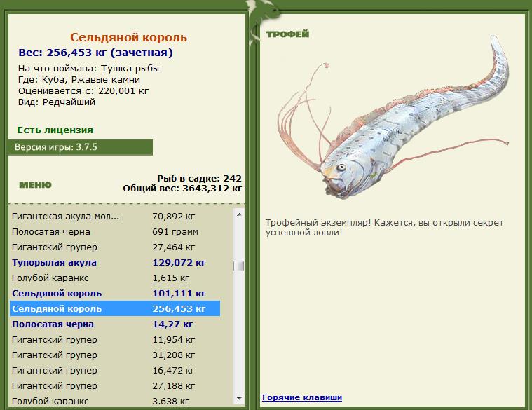532x410 pixels.
Task: Select Гигантский групер 11,954 кг row
Action: click(x=115, y=339)
